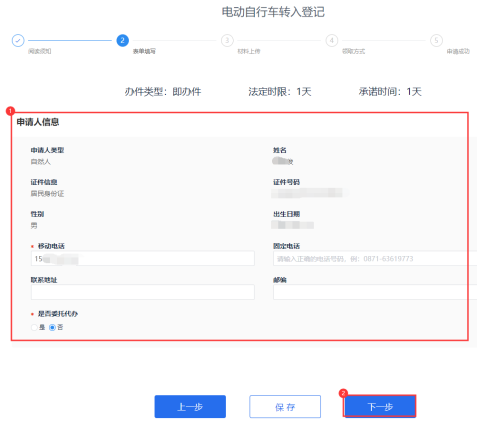Click red annotation marker 1 badge
Viewport: 478px width, 421px height.
click(x=10, y=111)
